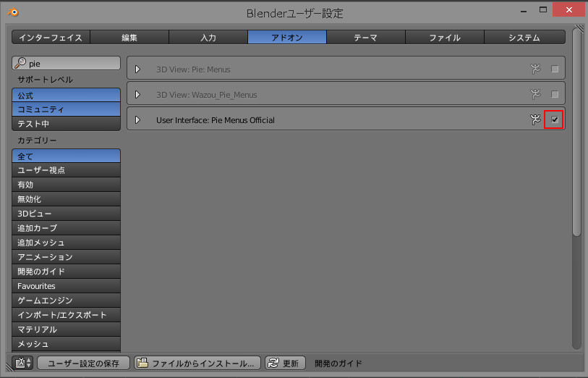Click ユーザー設定の保存 button
Viewport: 588px width, 378px height.
83,363
